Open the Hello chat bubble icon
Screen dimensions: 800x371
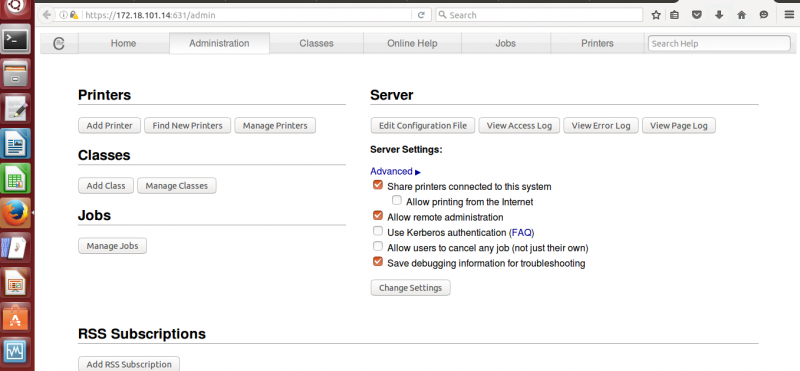(764, 15)
